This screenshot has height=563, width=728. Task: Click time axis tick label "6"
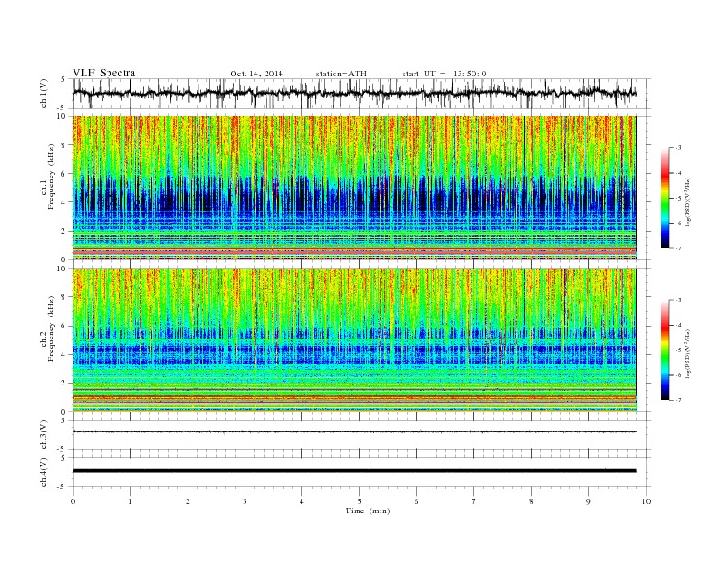click(x=417, y=501)
